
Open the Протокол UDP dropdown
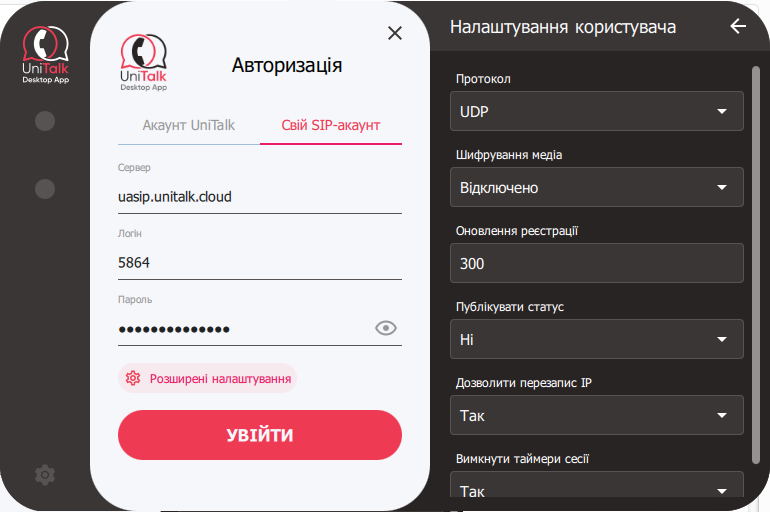point(597,111)
